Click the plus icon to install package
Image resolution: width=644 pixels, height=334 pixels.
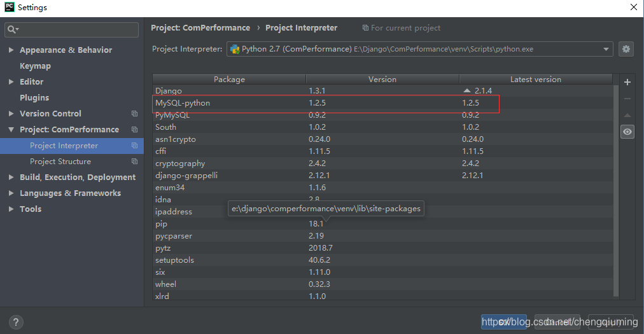(627, 82)
